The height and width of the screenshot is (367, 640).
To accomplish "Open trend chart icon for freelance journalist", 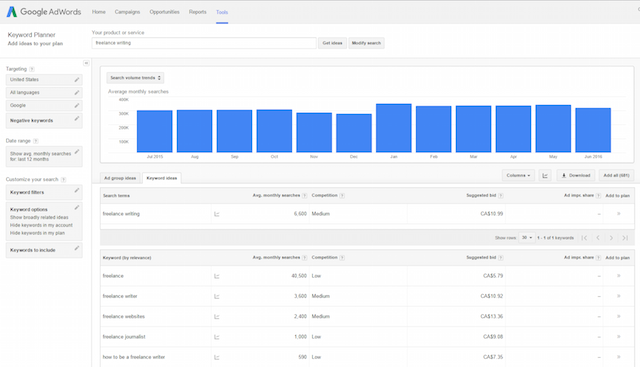I will (x=217, y=337).
